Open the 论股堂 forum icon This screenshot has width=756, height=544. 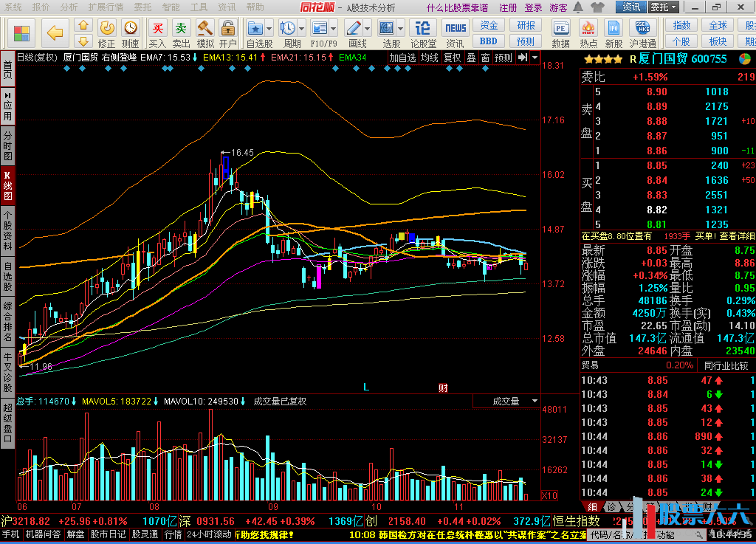pos(423,32)
